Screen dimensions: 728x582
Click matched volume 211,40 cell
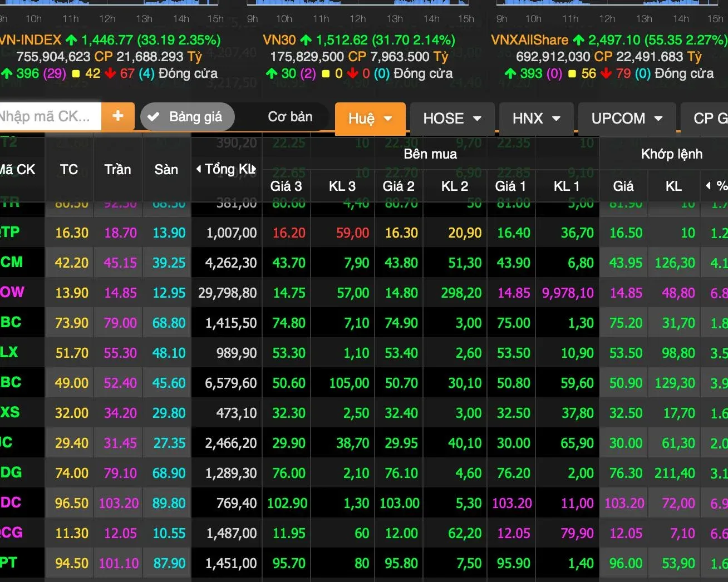pyautogui.click(x=675, y=473)
